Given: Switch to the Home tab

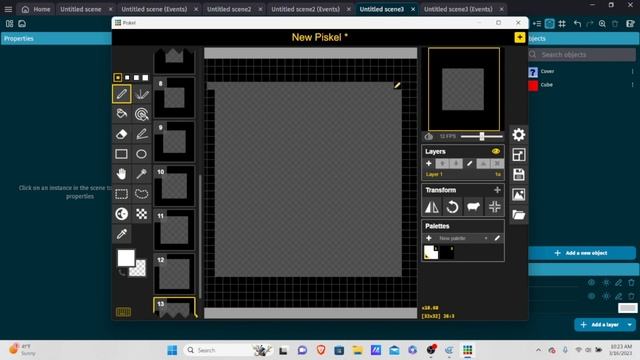Looking at the screenshot, I should (x=36, y=9).
